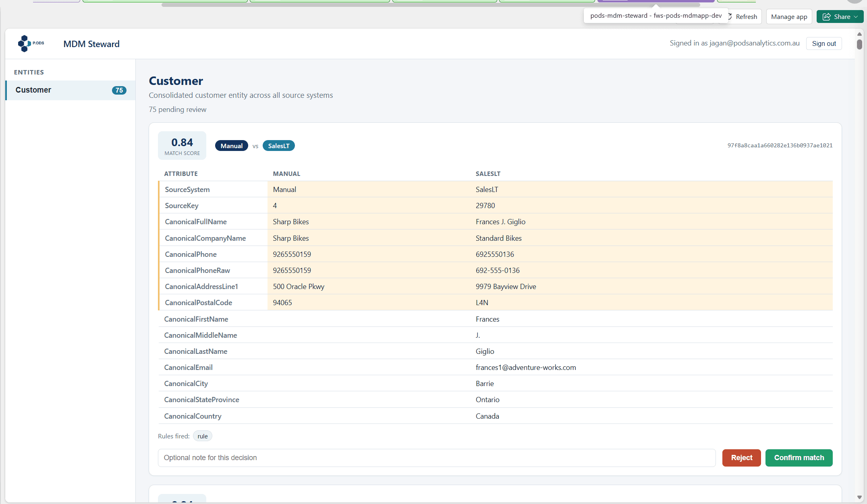Select last name Giglio

(x=485, y=351)
